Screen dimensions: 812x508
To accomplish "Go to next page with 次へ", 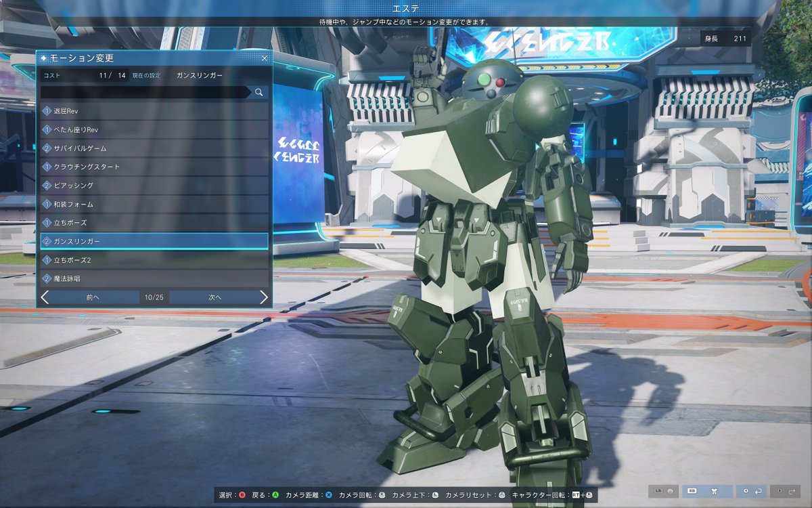I will (x=215, y=297).
